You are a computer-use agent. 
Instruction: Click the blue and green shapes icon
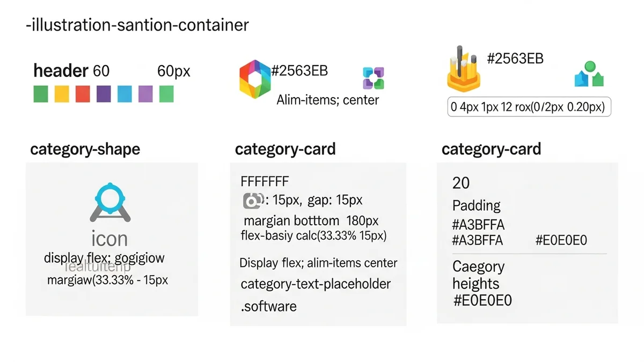tap(589, 76)
